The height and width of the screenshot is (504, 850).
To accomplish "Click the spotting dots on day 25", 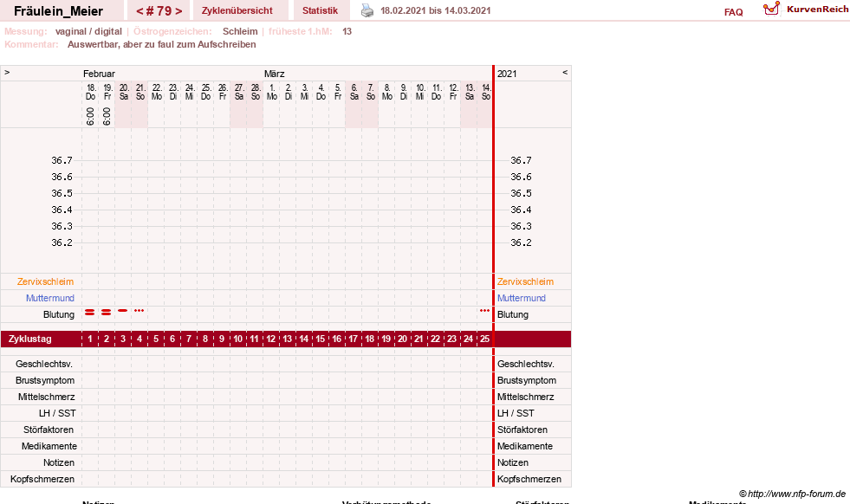I will pos(484,311).
